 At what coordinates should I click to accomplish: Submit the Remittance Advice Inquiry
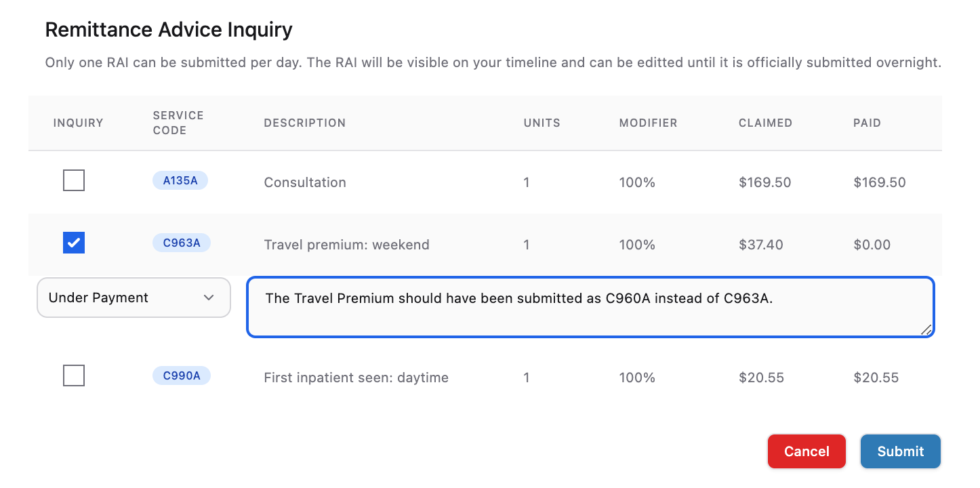[900, 451]
